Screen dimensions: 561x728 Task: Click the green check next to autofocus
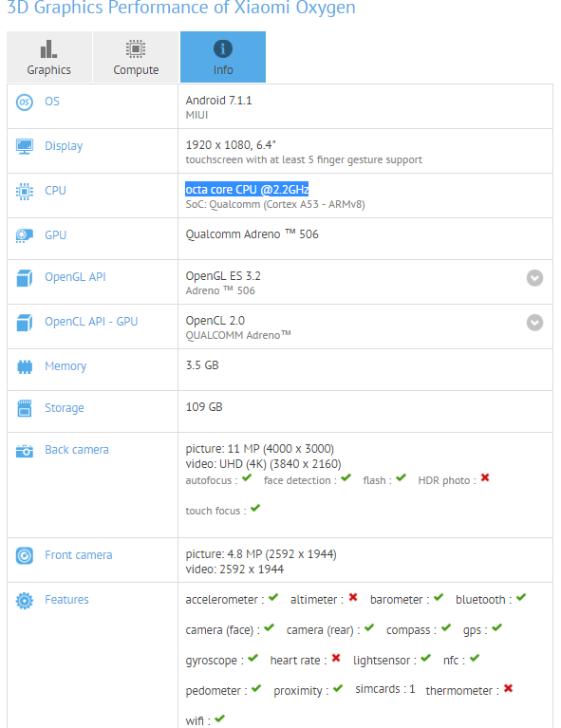[247, 477]
